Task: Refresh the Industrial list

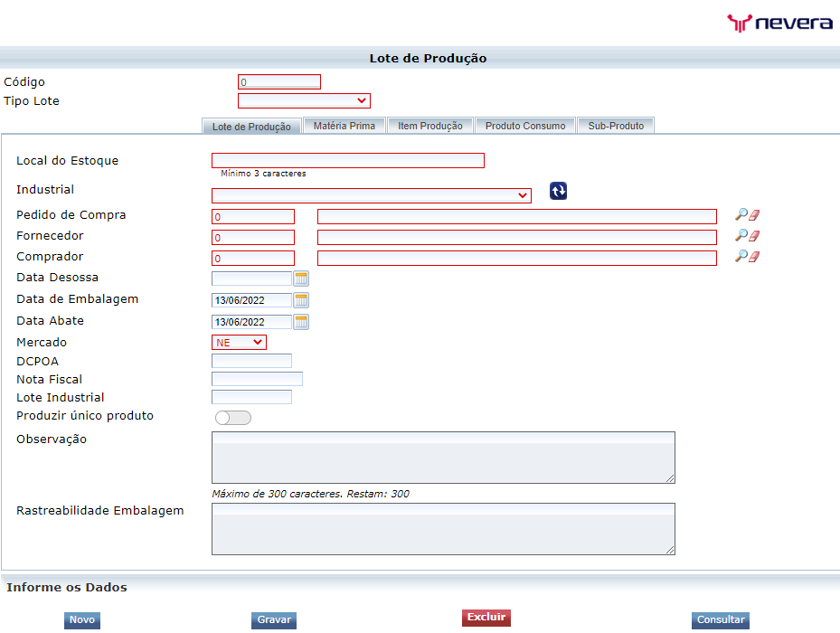Action: (x=558, y=191)
